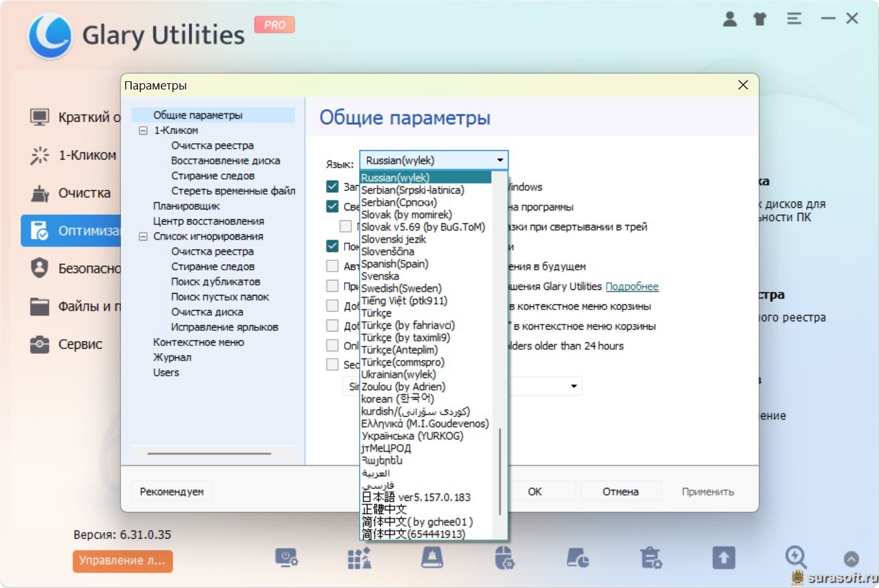Screen dimensions: 879x588
Task: Click the disk-with-pie-chart icon in the bottom toolbar
Action: (x=578, y=558)
